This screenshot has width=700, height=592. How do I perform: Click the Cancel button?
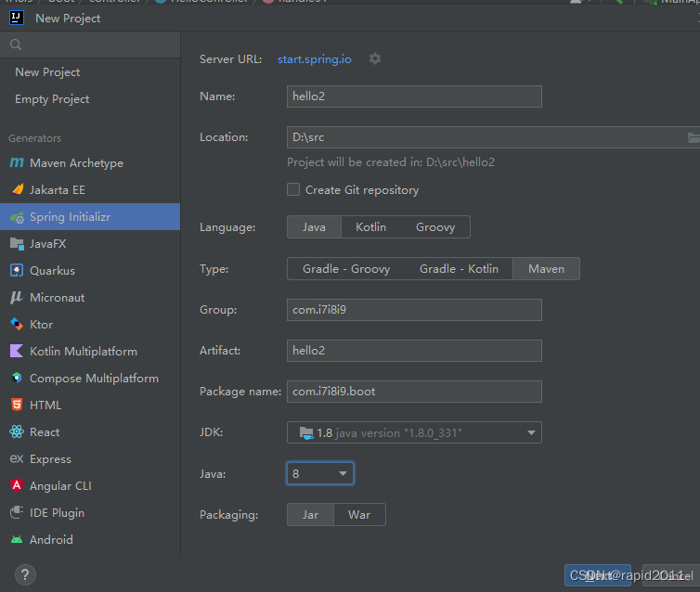pyautogui.click(x=671, y=575)
